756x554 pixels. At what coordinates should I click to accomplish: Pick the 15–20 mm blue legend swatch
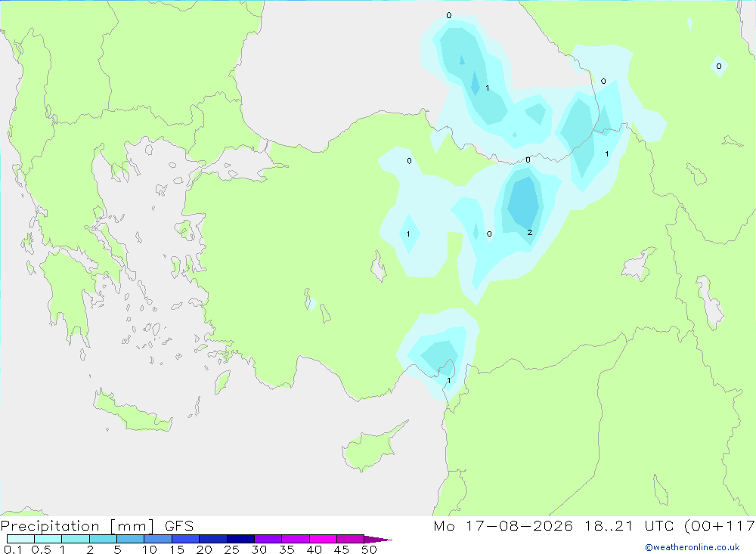pos(185,539)
